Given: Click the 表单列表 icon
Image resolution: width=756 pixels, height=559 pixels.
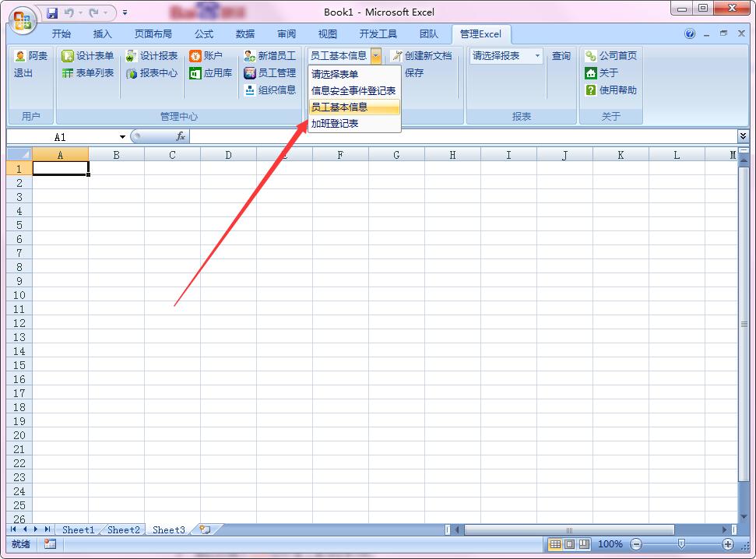Looking at the screenshot, I should [x=68, y=73].
